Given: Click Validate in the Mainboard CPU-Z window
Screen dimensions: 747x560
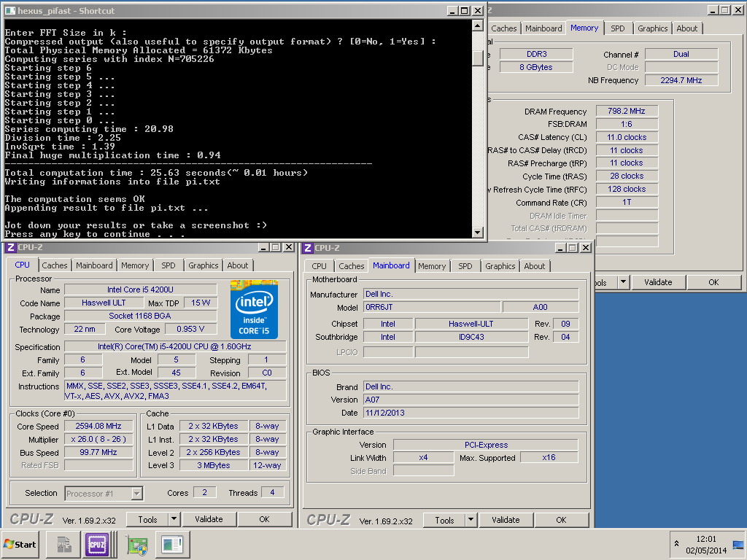Looking at the screenshot, I should coord(506,520).
